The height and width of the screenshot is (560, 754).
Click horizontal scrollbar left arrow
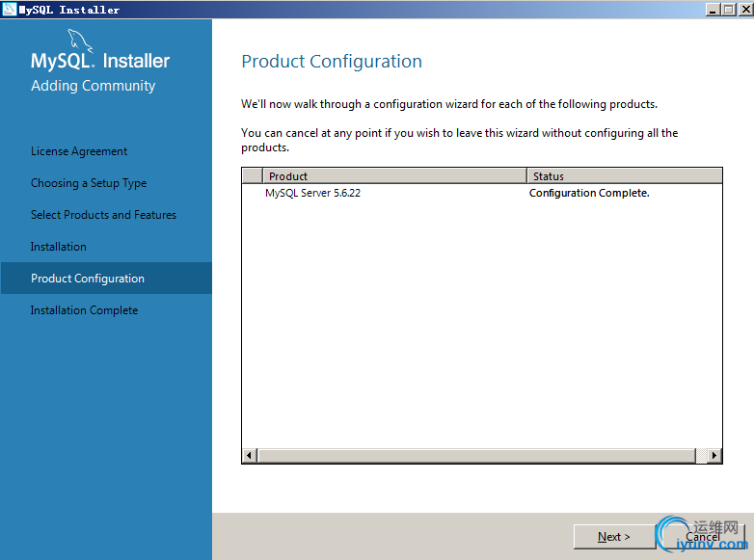249,455
